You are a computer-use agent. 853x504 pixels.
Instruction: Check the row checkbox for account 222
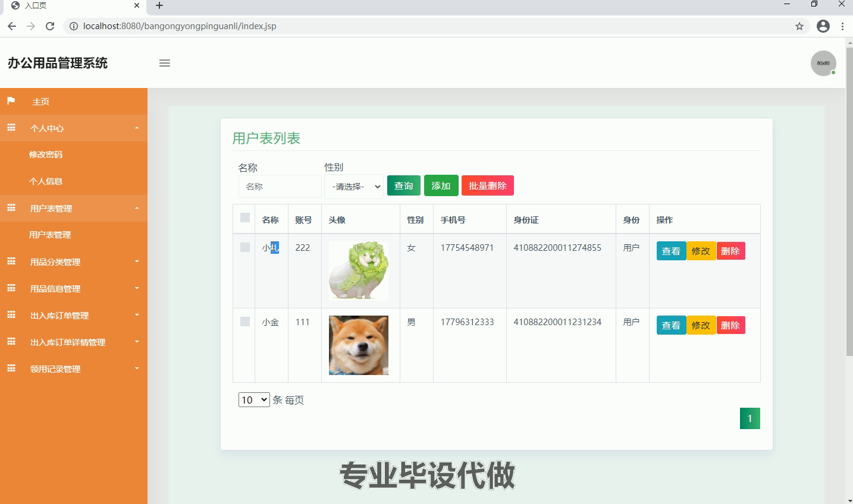245,247
